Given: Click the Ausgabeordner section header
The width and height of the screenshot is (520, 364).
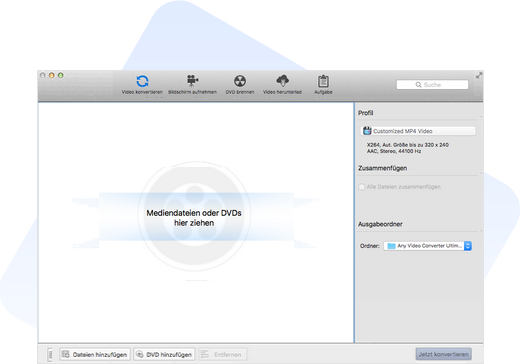Looking at the screenshot, I should click(x=380, y=224).
